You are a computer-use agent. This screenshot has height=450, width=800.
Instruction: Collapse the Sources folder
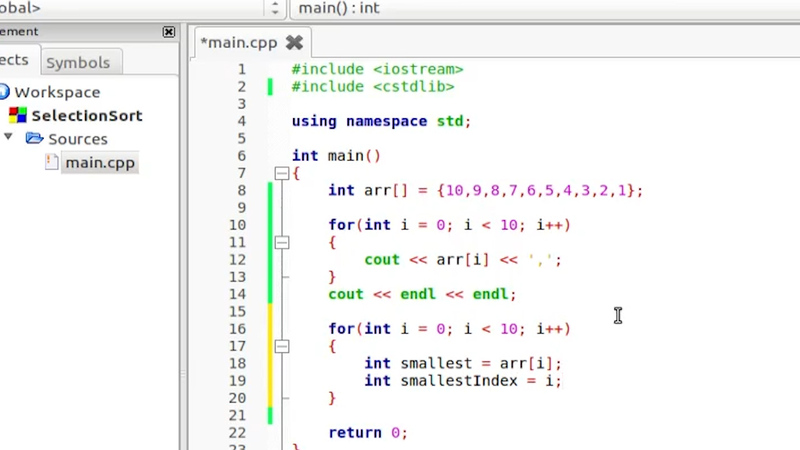tap(8, 137)
